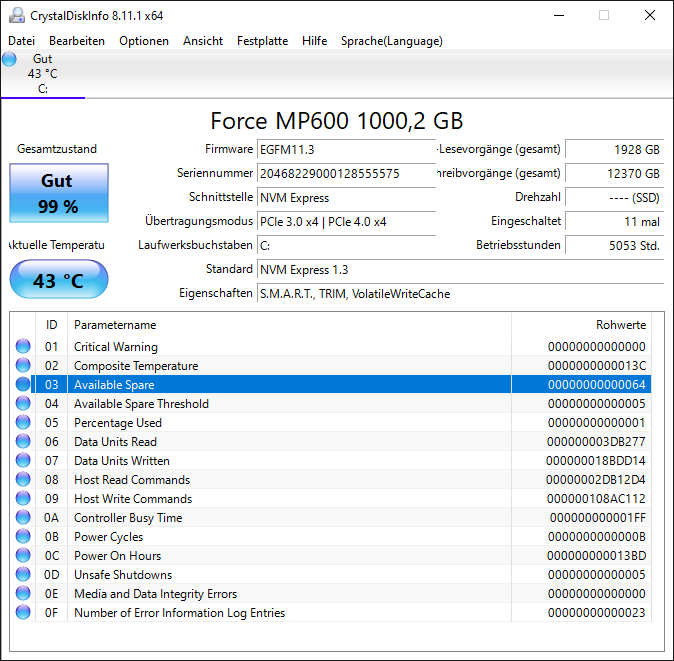This screenshot has width=674, height=661.
Task: Select the Unsafe Shutdowns parameter name
Action: point(123,575)
